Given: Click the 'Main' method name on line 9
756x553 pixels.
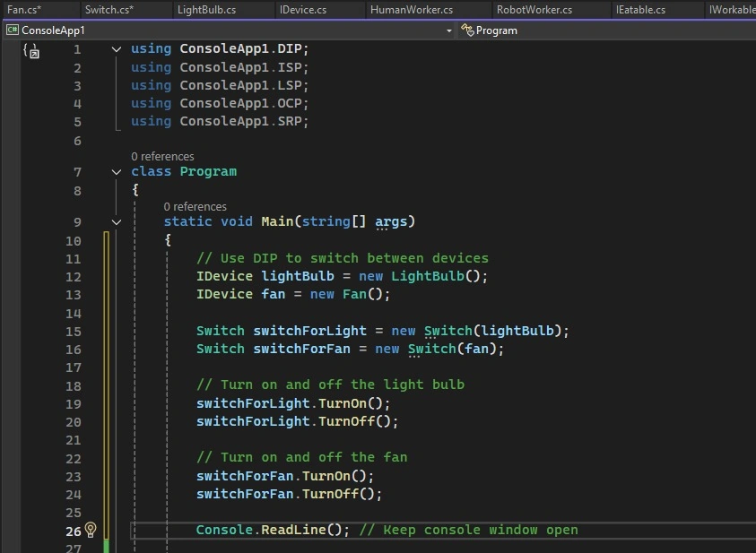Looking at the screenshot, I should (x=278, y=221).
